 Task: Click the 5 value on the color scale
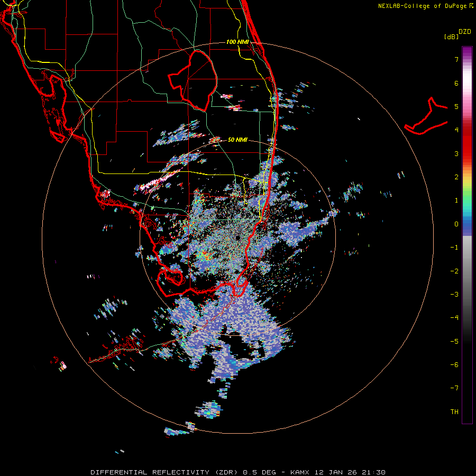[x=456, y=106]
